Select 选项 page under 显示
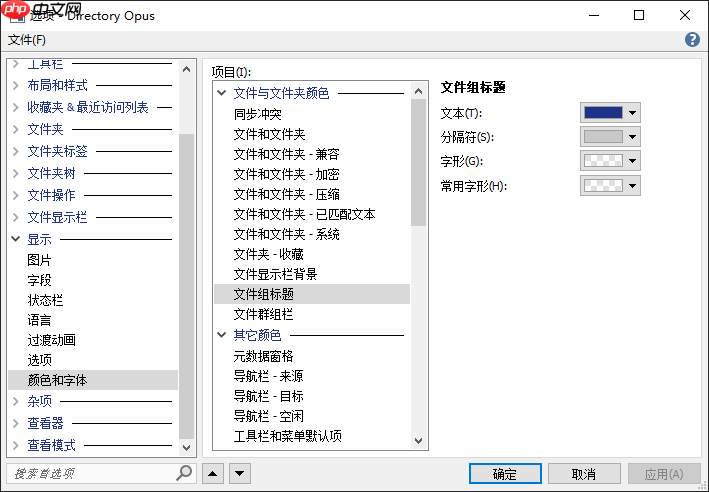Viewport: 709px width, 492px height. coord(39,360)
